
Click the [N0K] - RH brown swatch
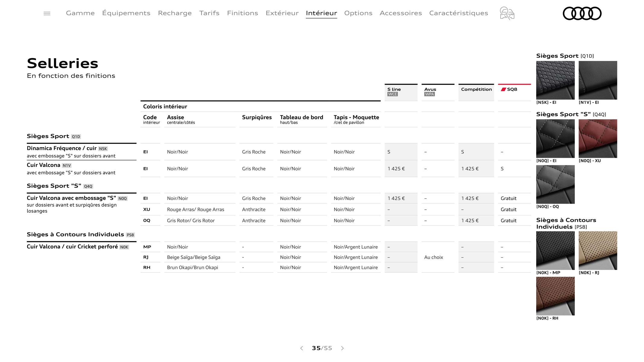(x=555, y=296)
